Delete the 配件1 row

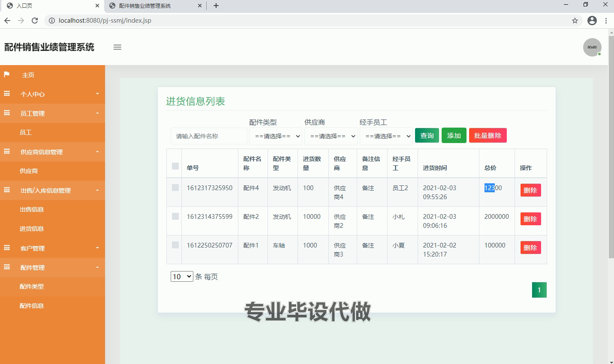click(x=530, y=248)
